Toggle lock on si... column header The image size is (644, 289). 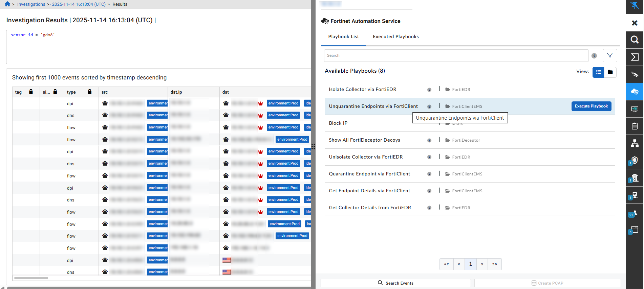point(55,92)
